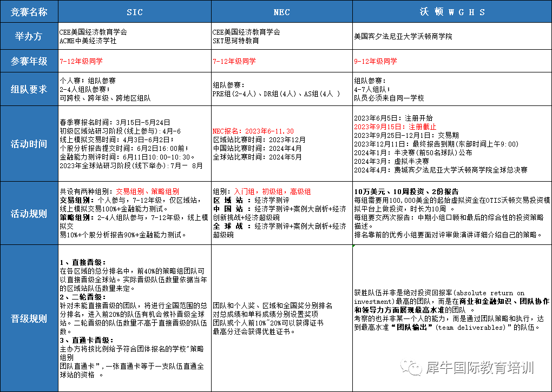
Task: Click 全球站比赛时间：2024年5月 line
Action: pos(258,157)
